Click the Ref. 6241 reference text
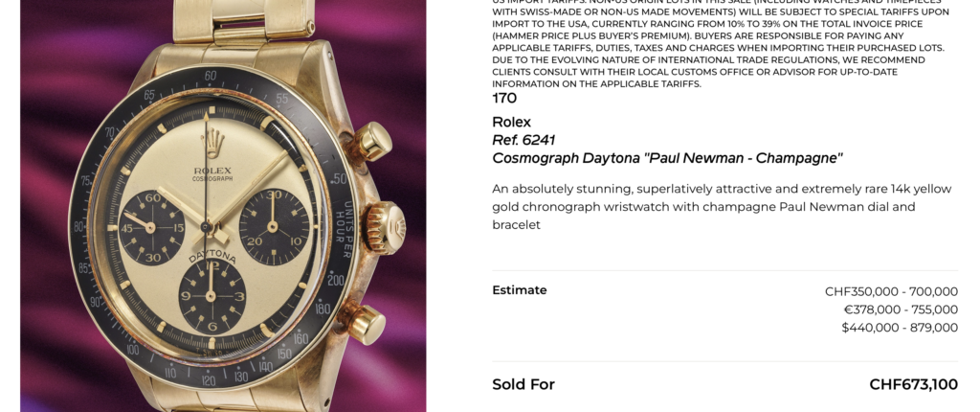This screenshot has height=412, width=980. point(523,140)
